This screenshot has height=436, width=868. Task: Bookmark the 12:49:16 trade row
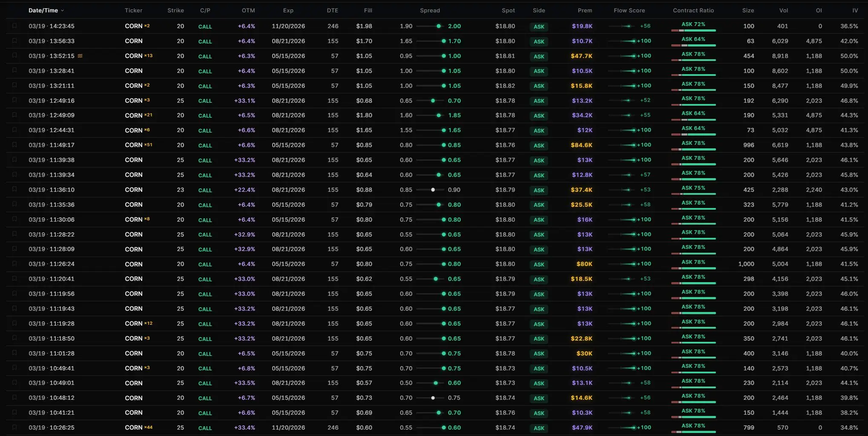[x=14, y=100]
